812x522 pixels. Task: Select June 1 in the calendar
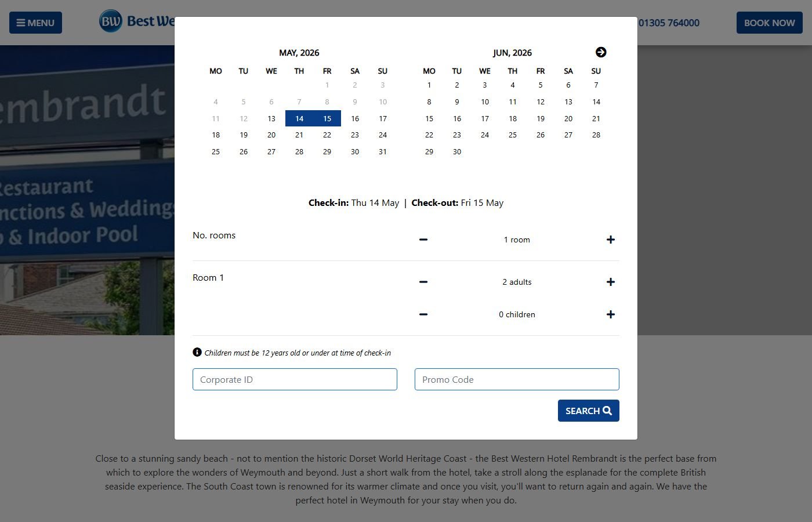point(429,85)
